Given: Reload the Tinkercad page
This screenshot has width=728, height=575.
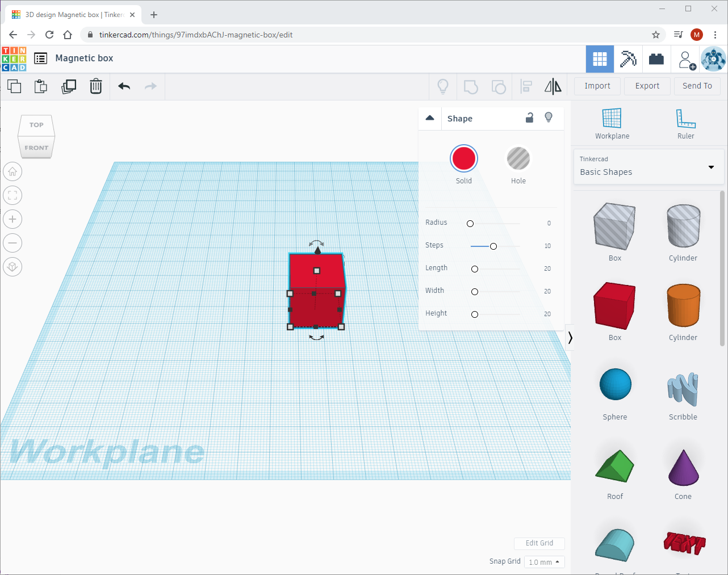Looking at the screenshot, I should click(49, 35).
